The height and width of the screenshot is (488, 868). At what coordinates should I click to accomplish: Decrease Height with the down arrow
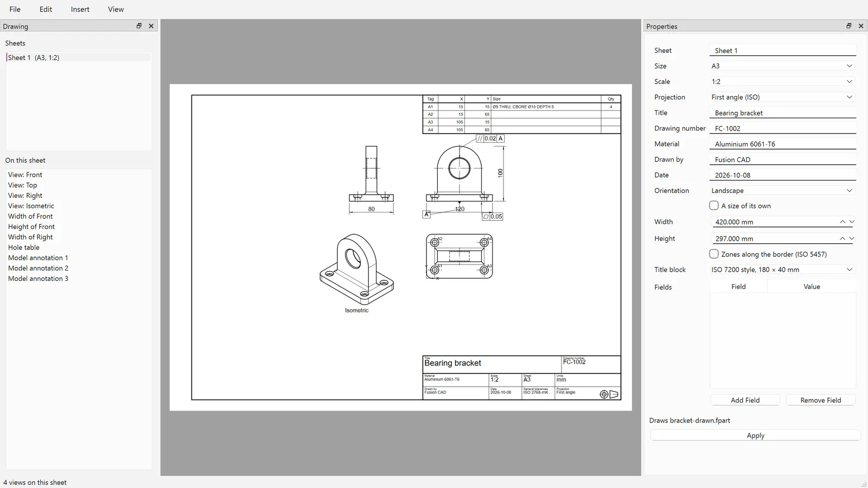click(852, 239)
